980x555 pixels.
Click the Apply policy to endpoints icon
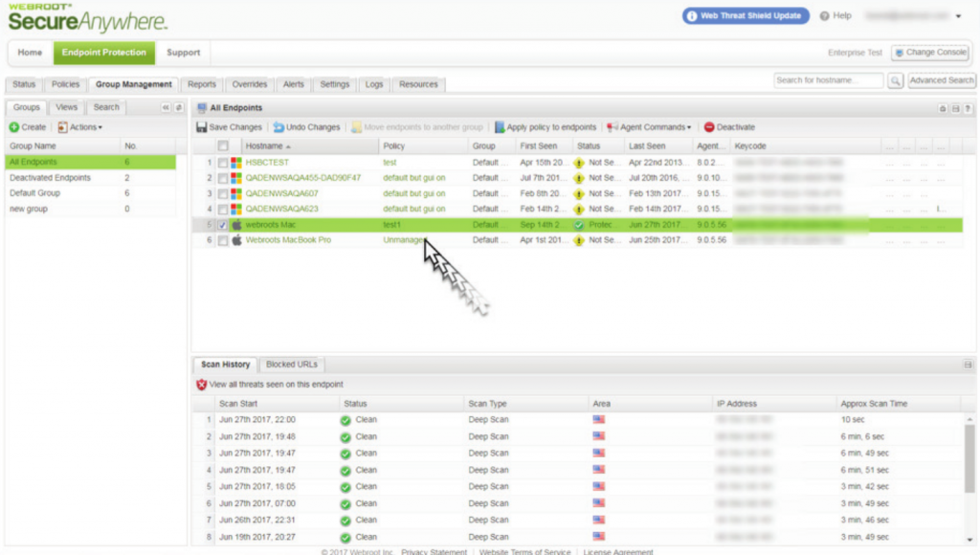(x=500, y=127)
